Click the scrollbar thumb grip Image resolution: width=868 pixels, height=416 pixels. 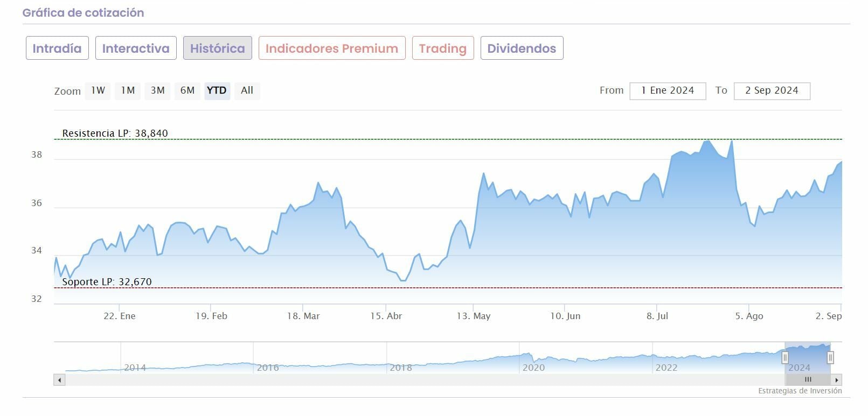[x=808, y=380]
